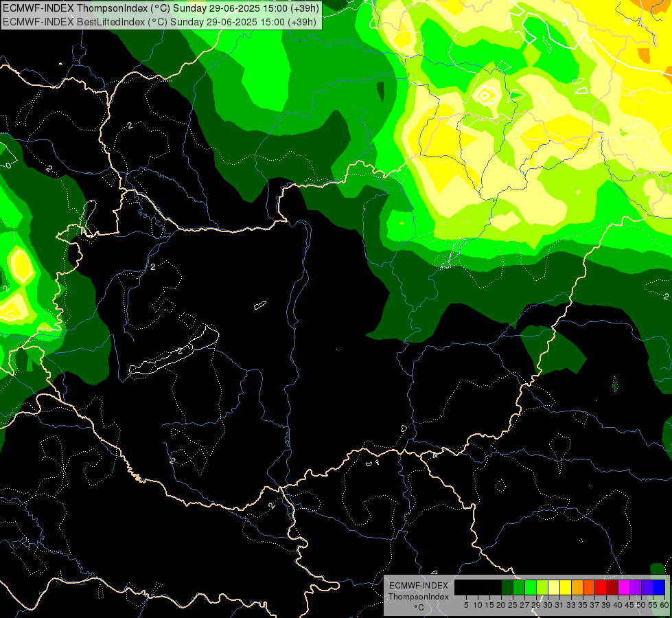Click the ThompsonIndex title line at top
Image resolution: width=672 pixels, height=618 pixels.
tap(159, 8)
